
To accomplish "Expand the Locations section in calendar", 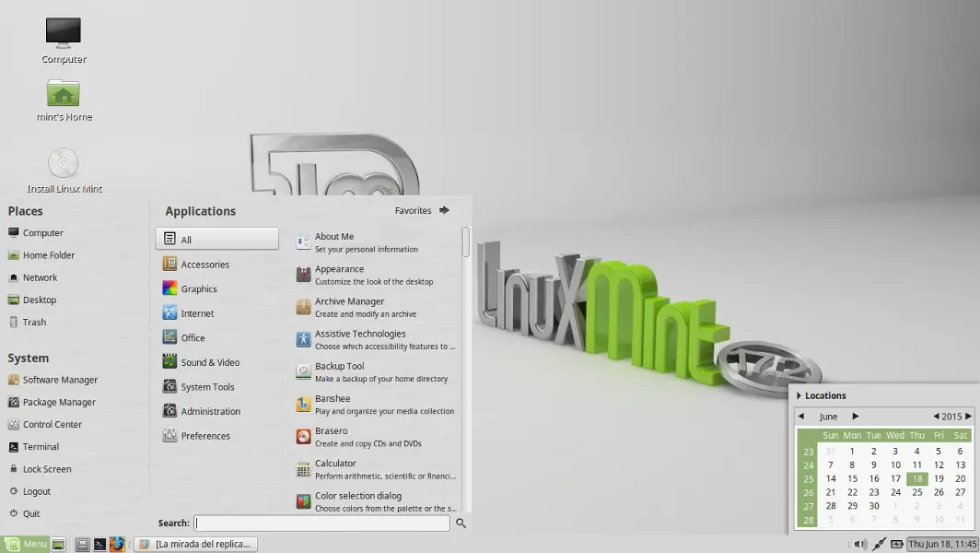I will point(822,395).
